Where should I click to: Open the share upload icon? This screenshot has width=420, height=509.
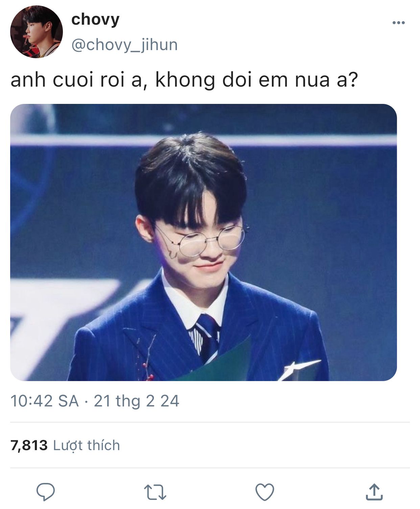click(374, 492)
